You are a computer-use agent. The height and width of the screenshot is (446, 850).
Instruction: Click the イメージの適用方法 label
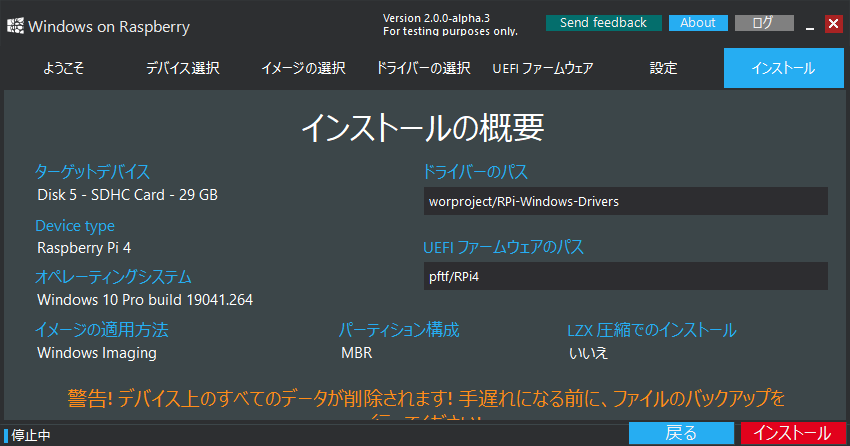tap(101, 329)
